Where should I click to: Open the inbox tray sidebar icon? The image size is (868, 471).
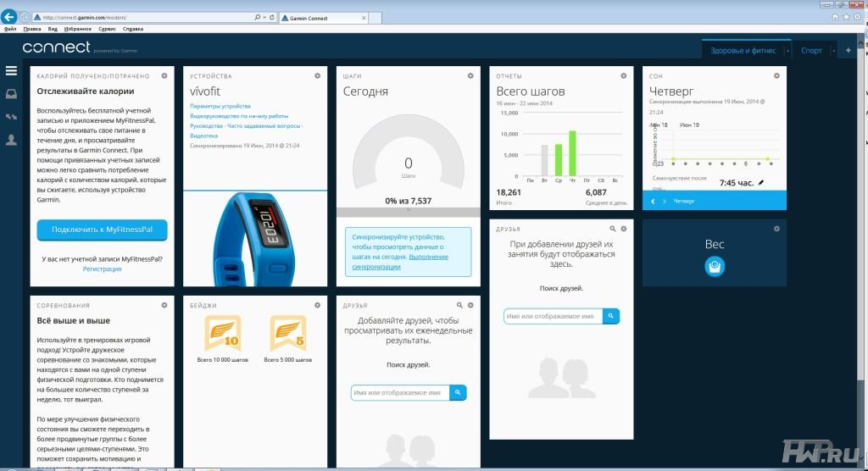tap(11, 94)
